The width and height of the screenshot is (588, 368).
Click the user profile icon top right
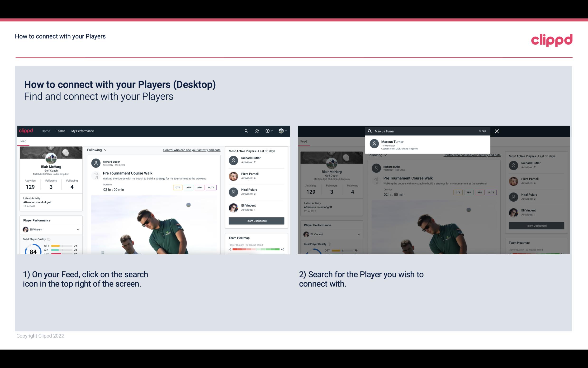pyautogui.click(x=281, y=131)
